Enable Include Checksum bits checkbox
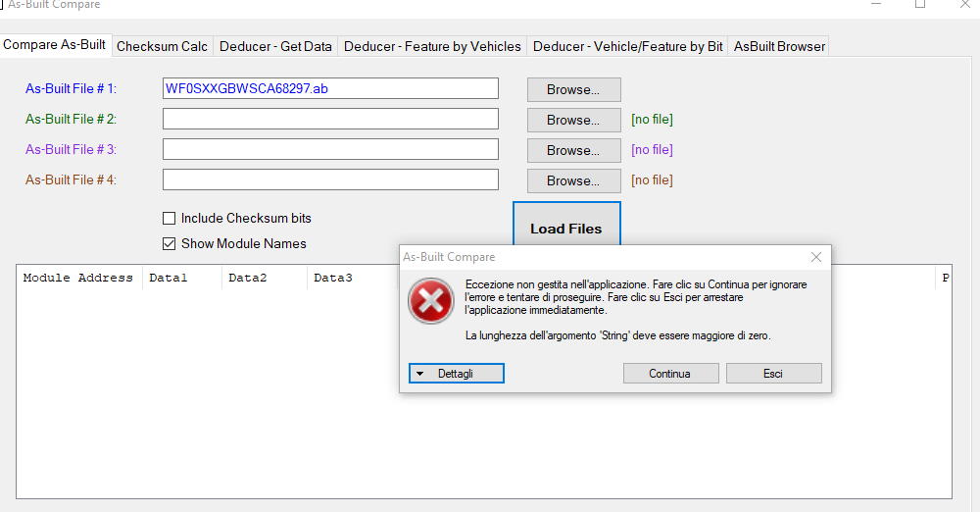Screen dimensions: 980x512 coord(170,218)
